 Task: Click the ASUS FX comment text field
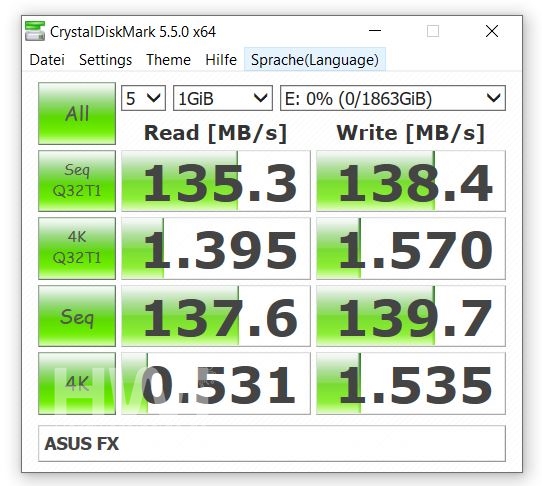tap(272, 443)
